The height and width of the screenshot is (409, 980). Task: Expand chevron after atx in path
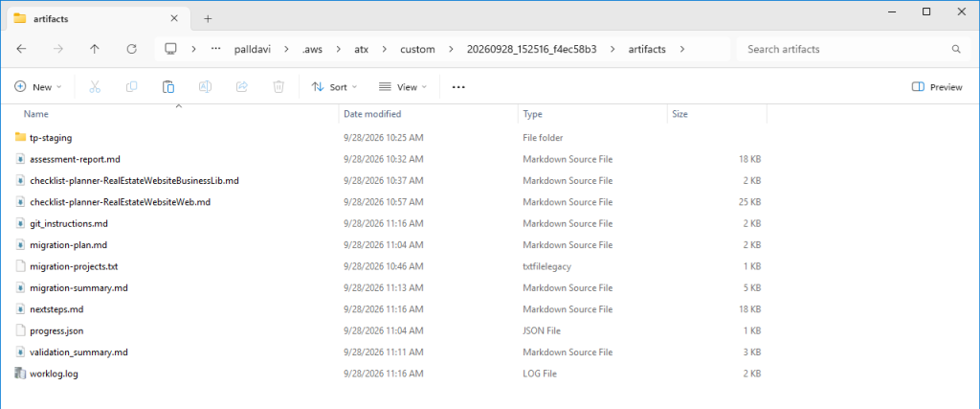point(386,49)
